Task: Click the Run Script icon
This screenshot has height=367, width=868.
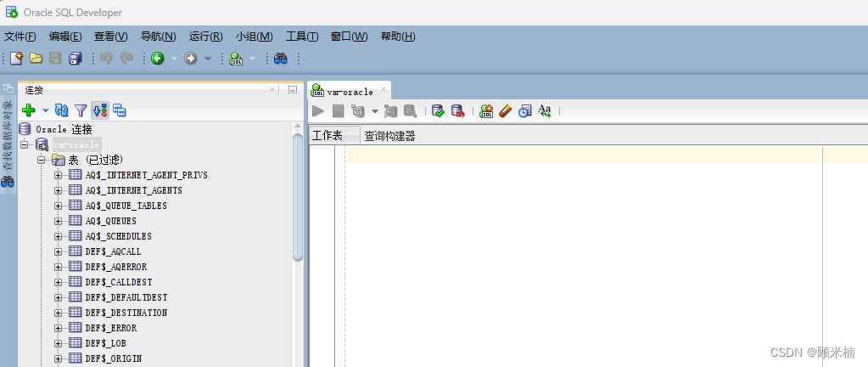Action: 339,111
